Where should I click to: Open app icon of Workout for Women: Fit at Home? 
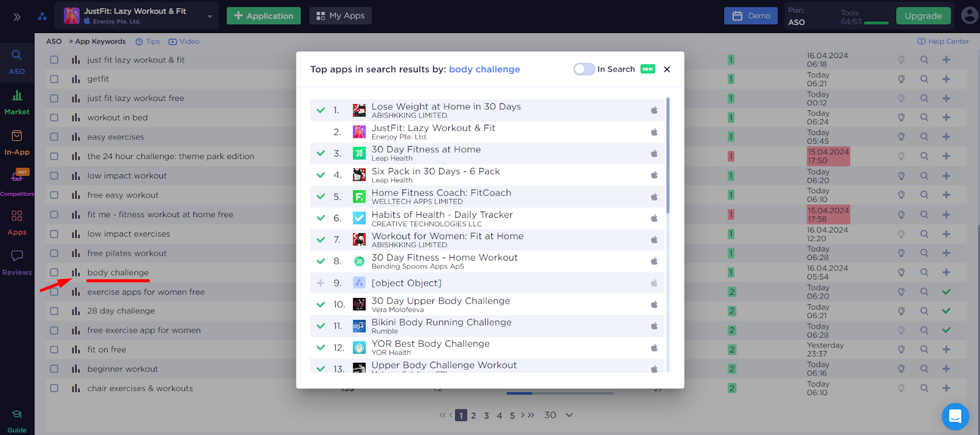pyautogui.click(x=360, y=239)
